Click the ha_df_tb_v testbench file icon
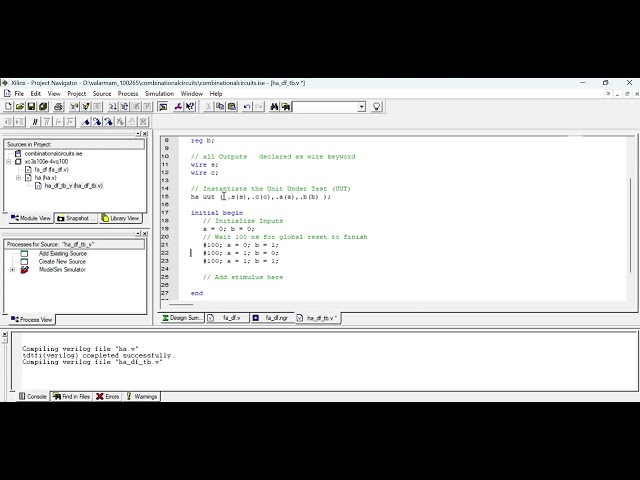Viewport: 640px width, 480px height. pyautogui.click(x=38, y=186)
